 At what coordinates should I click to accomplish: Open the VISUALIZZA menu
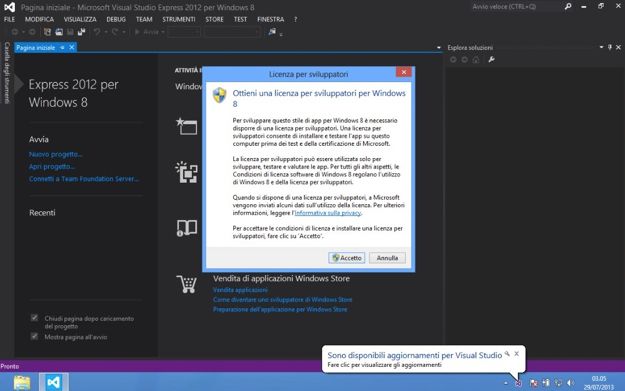pos(80,19)
